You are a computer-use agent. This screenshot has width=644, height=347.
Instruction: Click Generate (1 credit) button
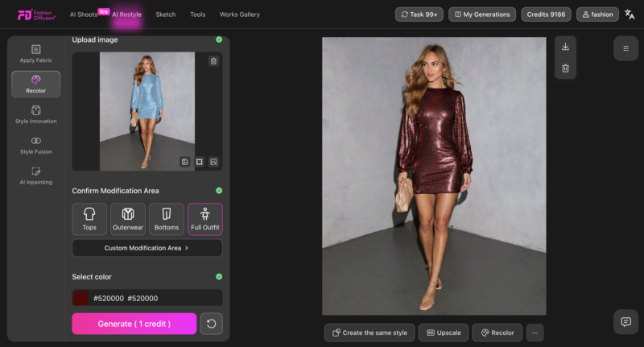(134, 324)
